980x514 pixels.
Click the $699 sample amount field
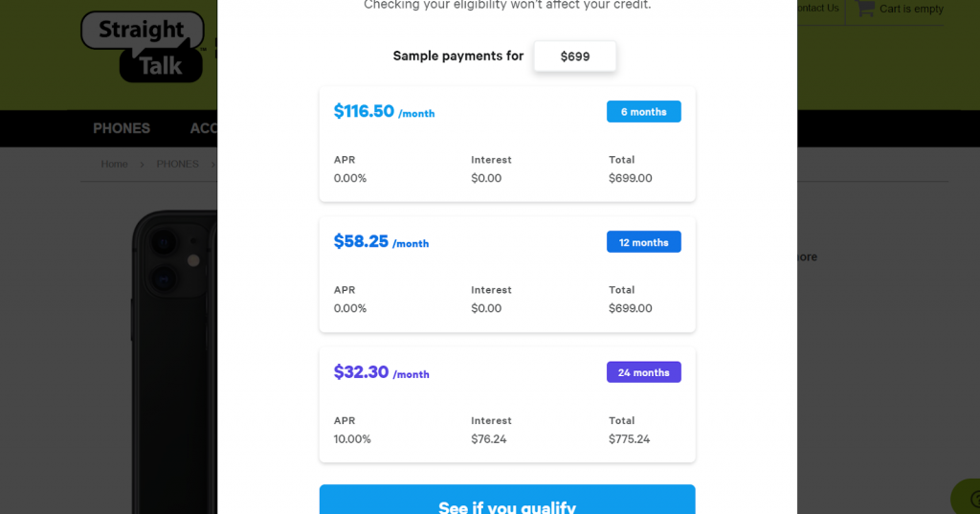pos(574,56)
